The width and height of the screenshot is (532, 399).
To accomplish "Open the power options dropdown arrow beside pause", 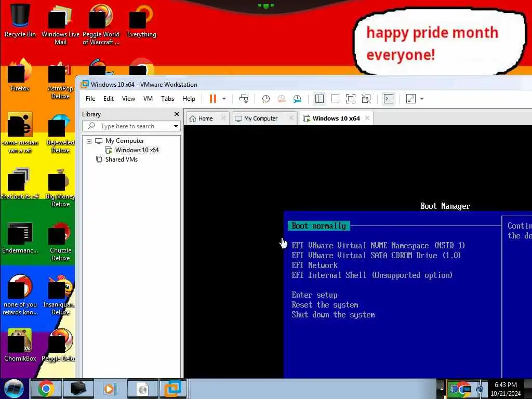I will (x=224, y=99).
